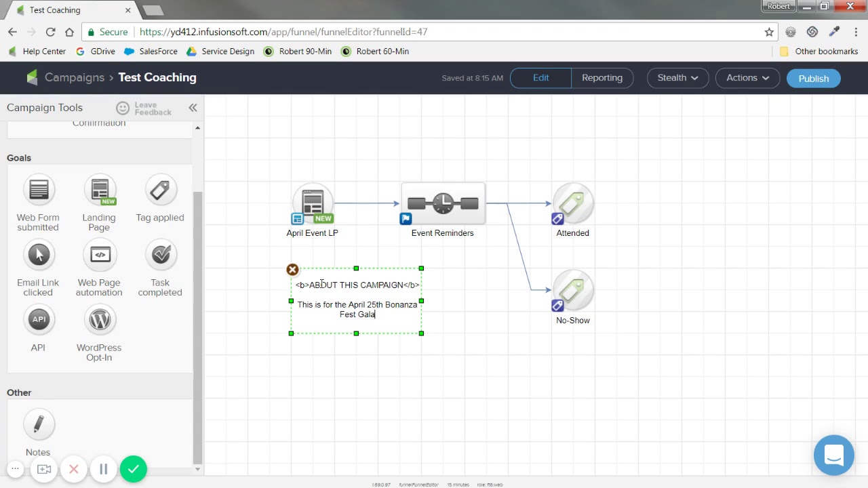Click the Tag applied goal icon
This screenshot has height=488, width=868.
[x=161, y=190]
